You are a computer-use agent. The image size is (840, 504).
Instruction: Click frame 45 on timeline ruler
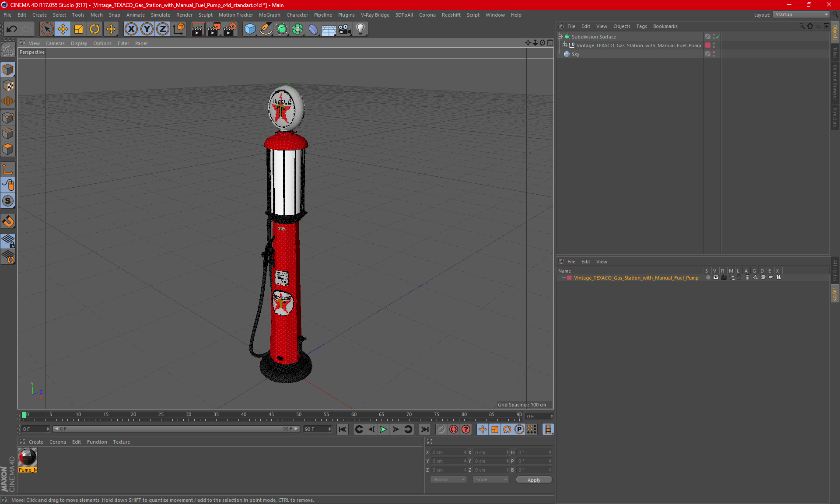point(271,416)
